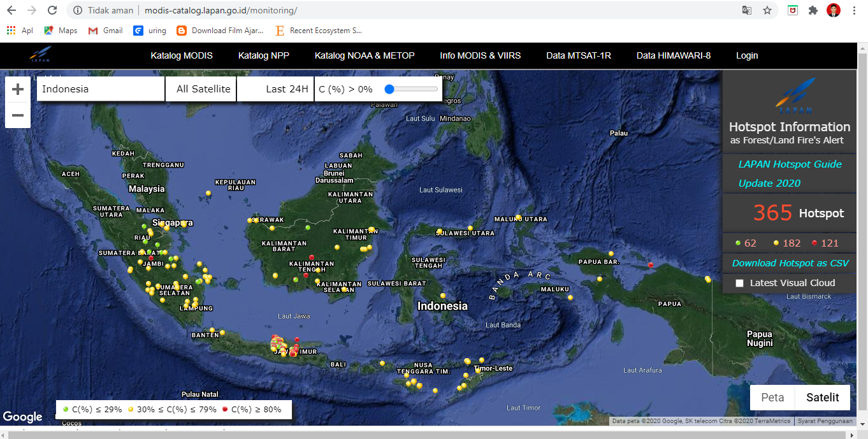The height and width of the screenshot is (439, 868).
Task: Open the All Satellite dropdown
Action: click(x=201, y=89)
